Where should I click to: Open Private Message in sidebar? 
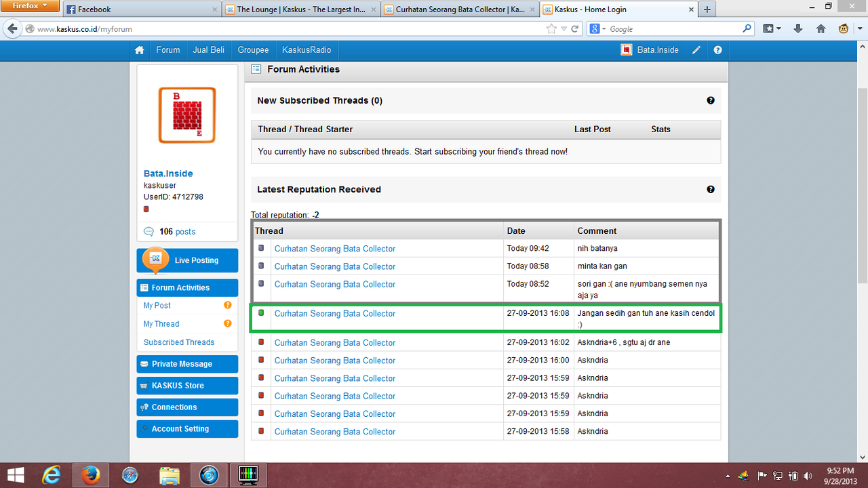(188, 364)
